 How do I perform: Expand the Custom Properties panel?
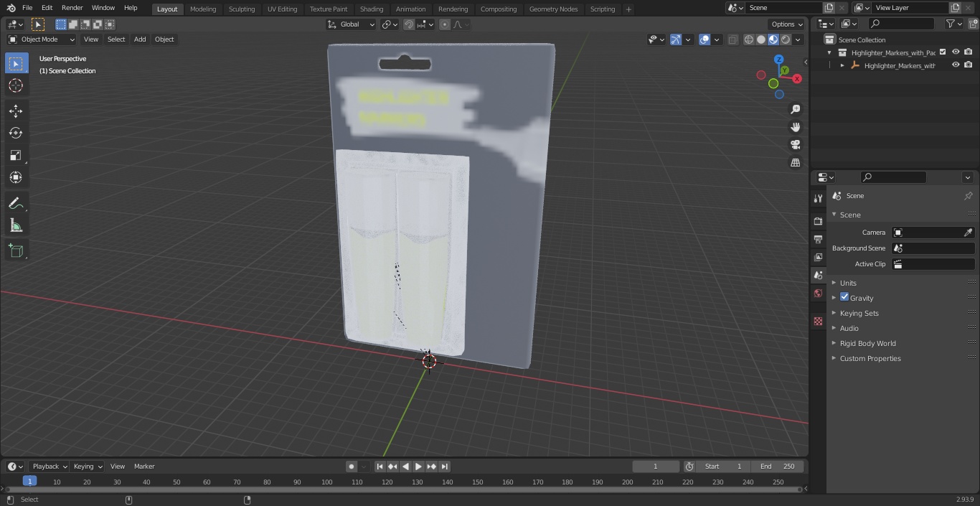pos(870,358)
